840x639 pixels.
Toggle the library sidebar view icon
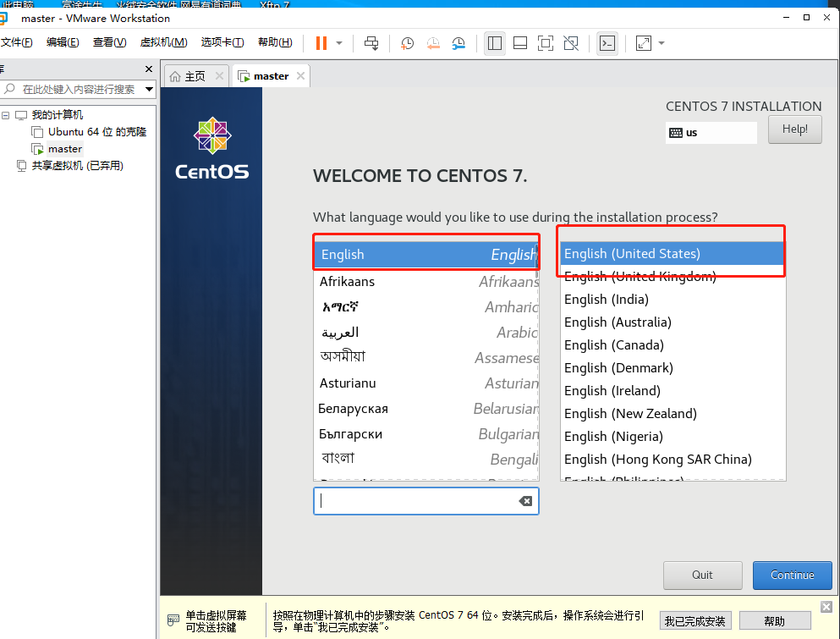coord(495,43)
